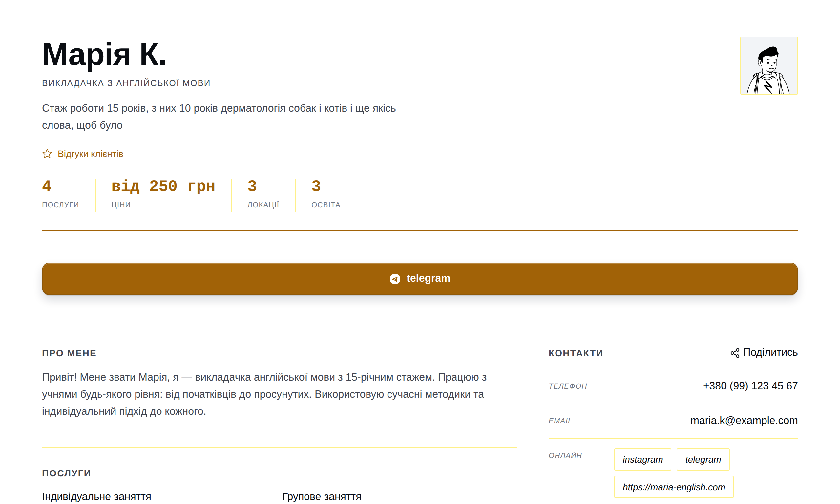Click the Telegram paper-plane icon in the big button

pos(395,279)
